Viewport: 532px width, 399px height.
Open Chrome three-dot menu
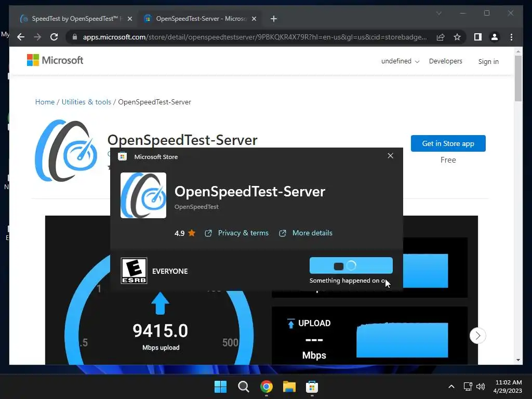(511, 37)
